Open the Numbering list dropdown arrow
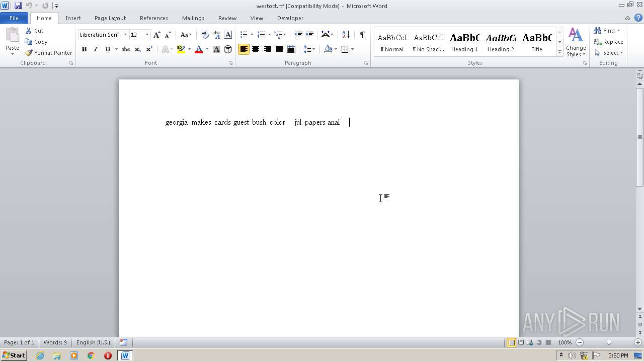The image size is (644, 362). pos(269,35)
